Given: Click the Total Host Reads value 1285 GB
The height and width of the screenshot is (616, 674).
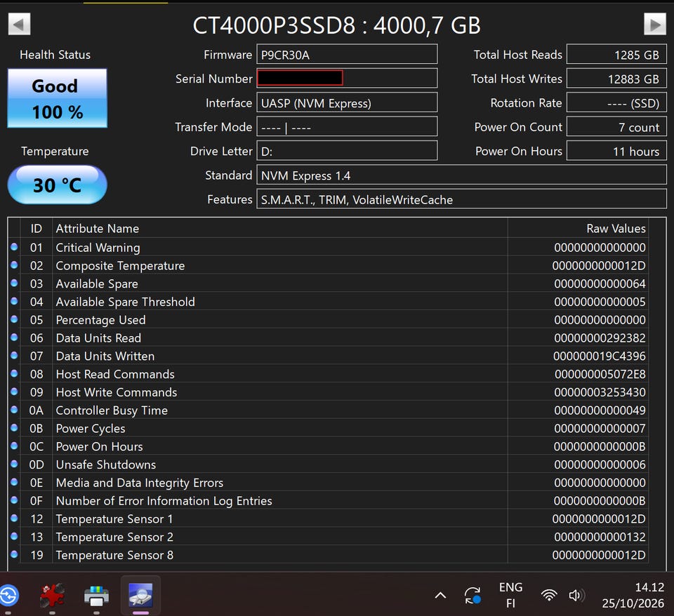Looking at the screenshot, I should coord(616,54).
